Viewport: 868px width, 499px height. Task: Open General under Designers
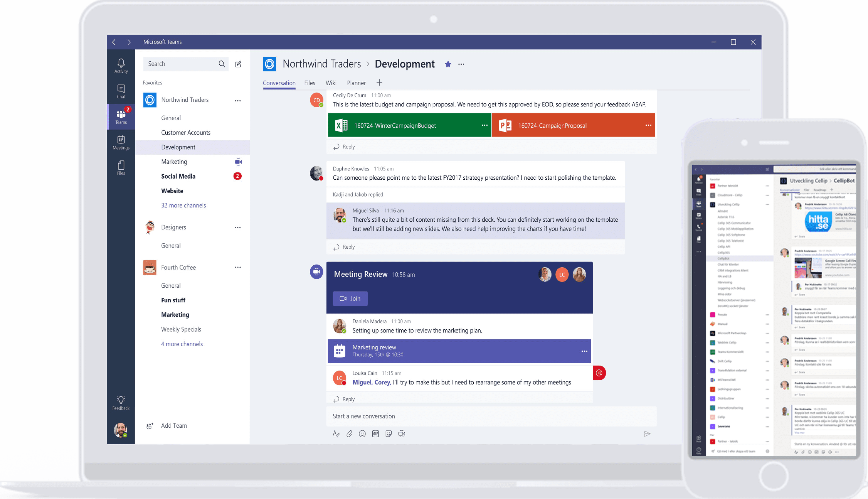[x=171, y=246]
